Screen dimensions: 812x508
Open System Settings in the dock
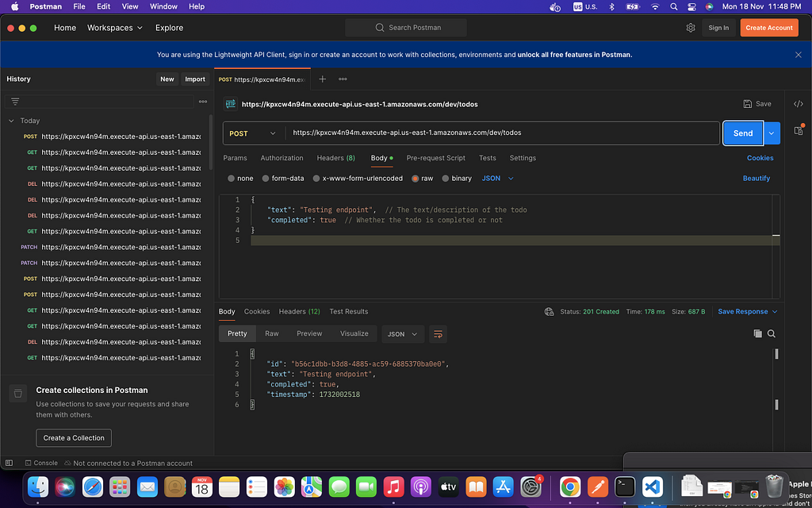530,487
